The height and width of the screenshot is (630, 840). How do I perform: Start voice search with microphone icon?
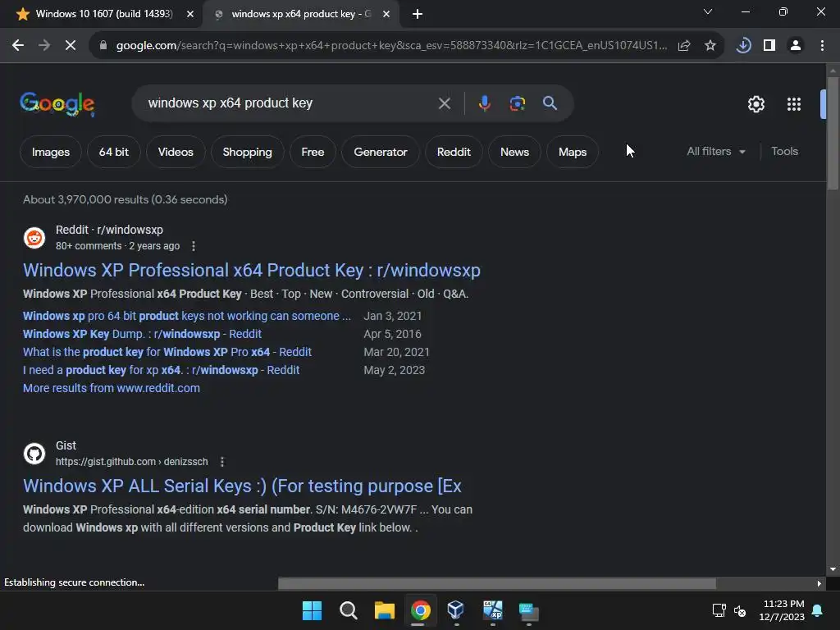point(484,103)
